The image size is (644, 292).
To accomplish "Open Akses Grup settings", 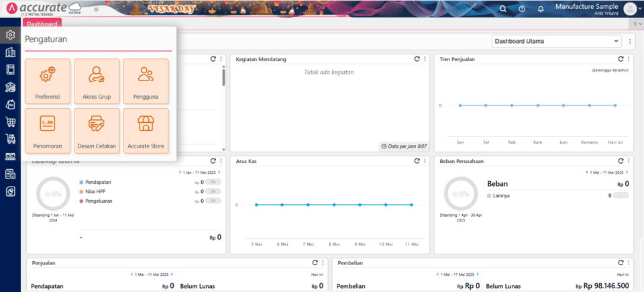I will coord(97,81).
